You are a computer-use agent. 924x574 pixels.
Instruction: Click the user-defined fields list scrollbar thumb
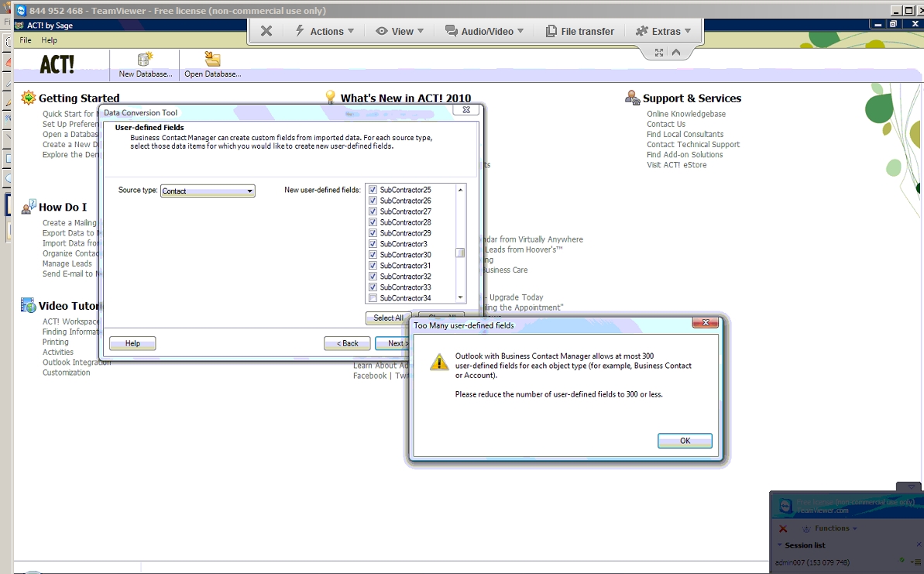coord(460,253)
